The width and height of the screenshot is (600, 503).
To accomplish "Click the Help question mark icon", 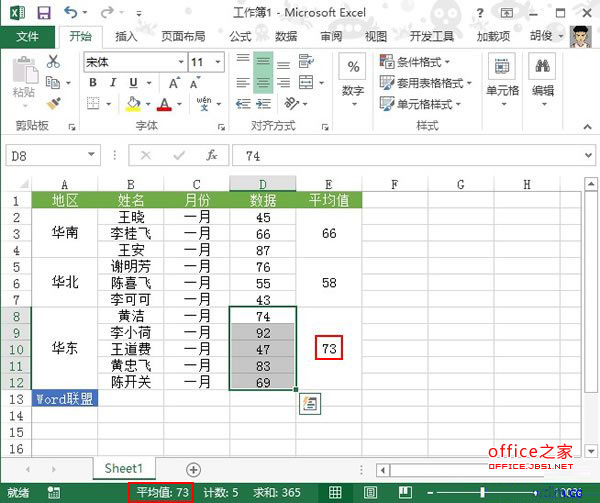I will pos(480,13).
